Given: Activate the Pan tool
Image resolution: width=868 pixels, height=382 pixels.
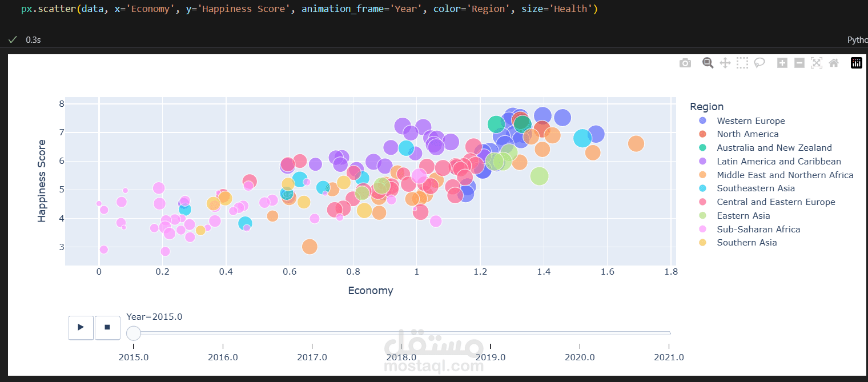Looking at the screenshot, I should (725, 63).
